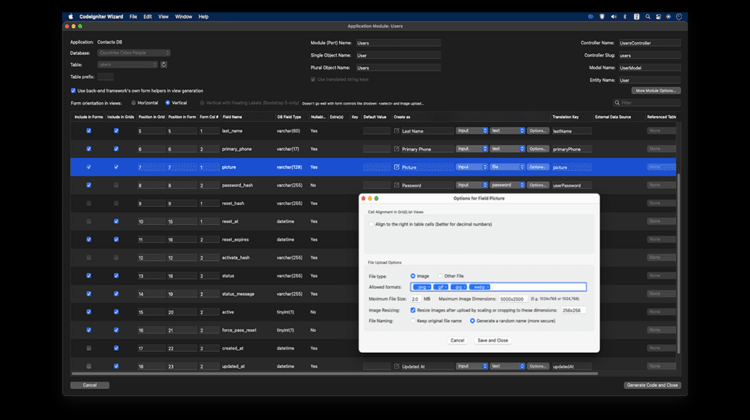Click Cancel button in module window
The image size is (750, 420).
coord(90,385)
